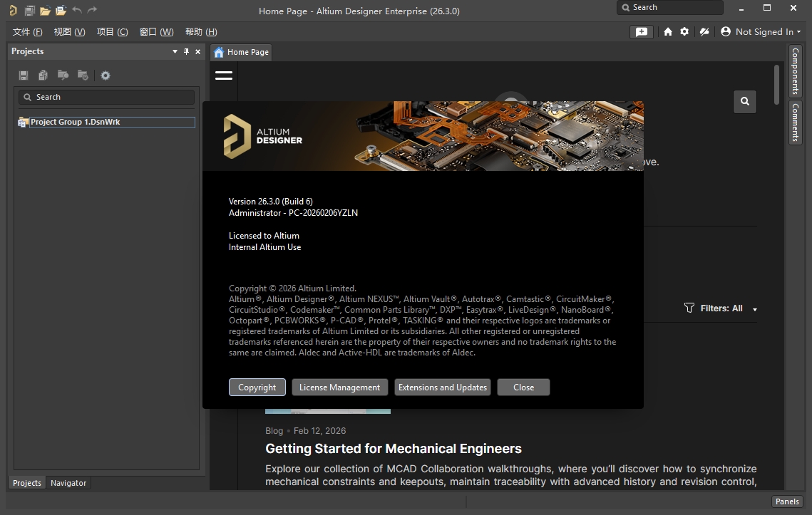
Task: Open License Management from the About dialog
Action: click(339, 387)
